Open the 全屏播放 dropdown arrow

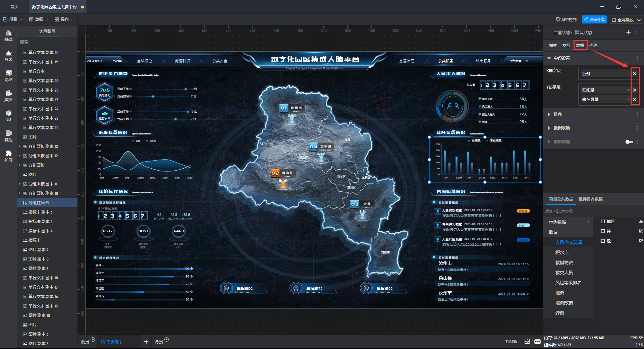point(639,20)
